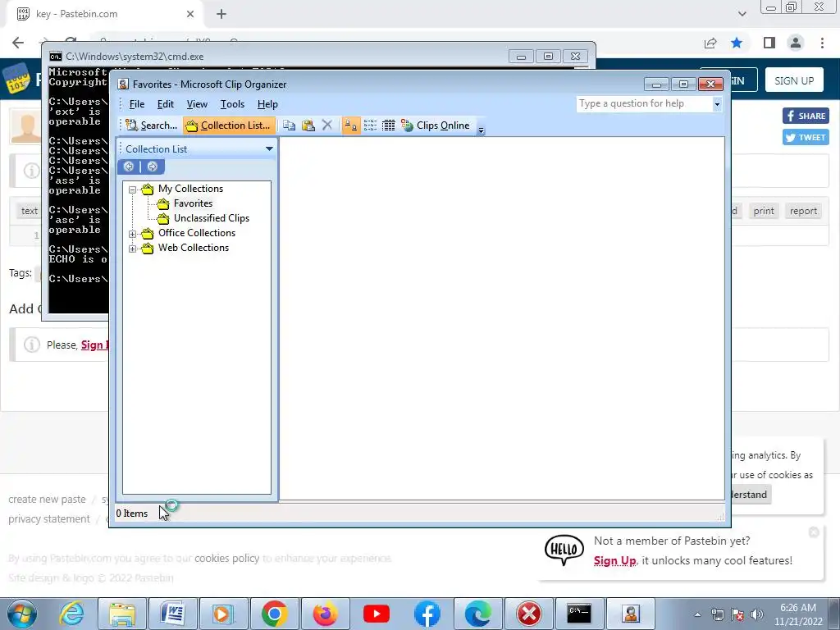The width and height of the screenshot is (840, 630).
Task: Click the 0 Items status bar text
Action: point(132,514)
